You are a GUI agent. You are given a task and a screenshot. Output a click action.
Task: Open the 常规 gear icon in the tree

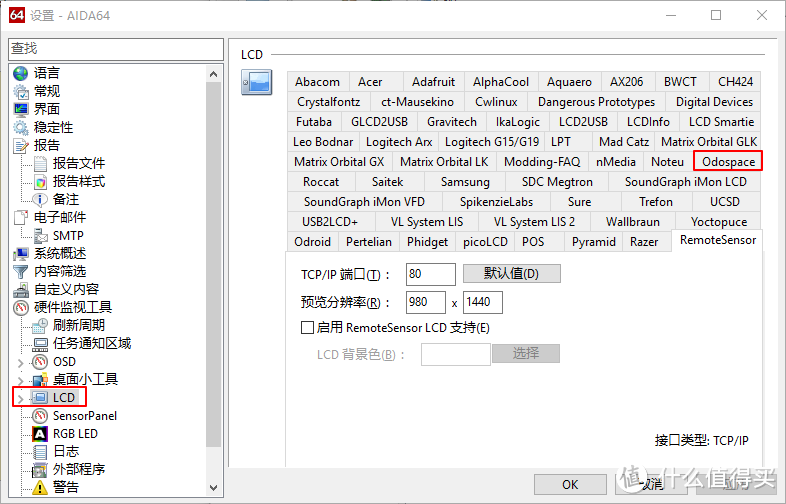[21, 91]
